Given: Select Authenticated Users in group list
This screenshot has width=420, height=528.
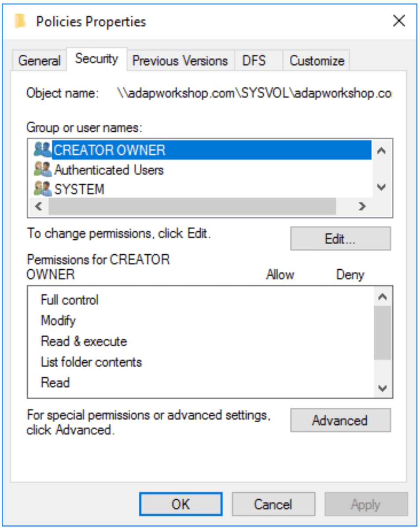Looking at the screenshot, I should pyautogui.click(x=109, y=170).
